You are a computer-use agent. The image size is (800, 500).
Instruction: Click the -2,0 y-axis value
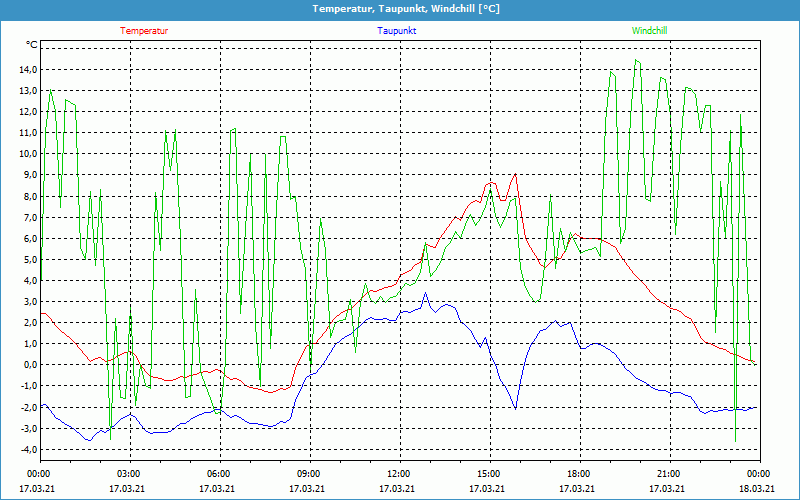30,407
